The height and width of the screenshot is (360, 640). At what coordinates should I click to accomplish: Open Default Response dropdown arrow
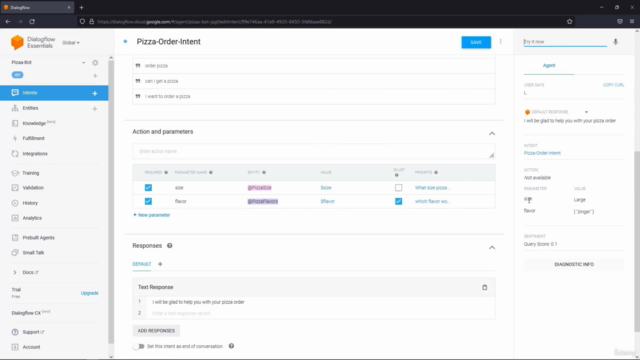(586, 112)
